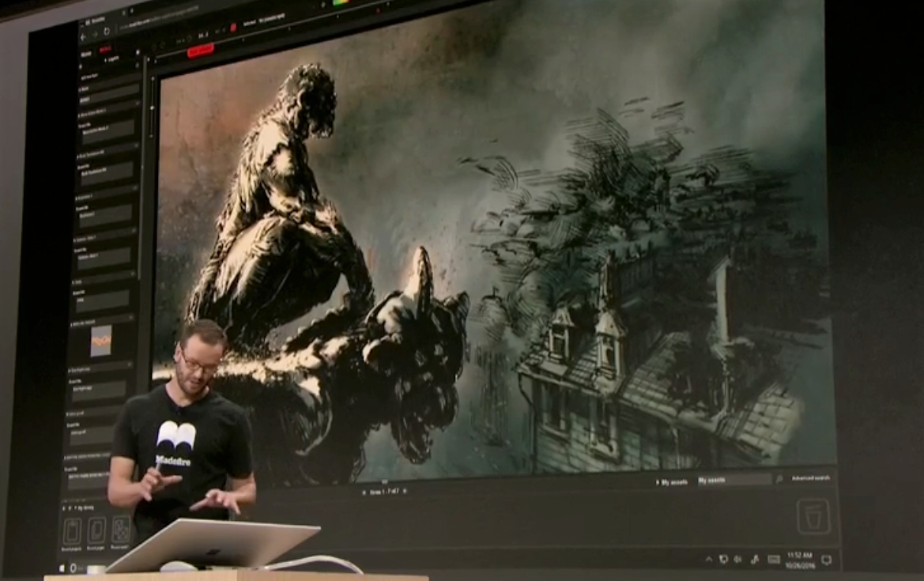Open the volume tray icon
Image resolution: width=924 pixels, height=581 pixels.
coord(737,559)
